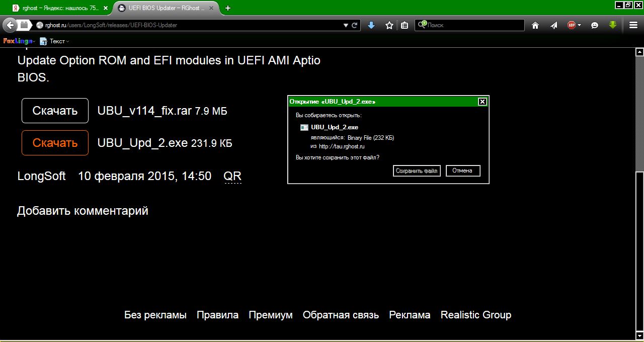Click Добавить комментарий

tap(83, 211)
